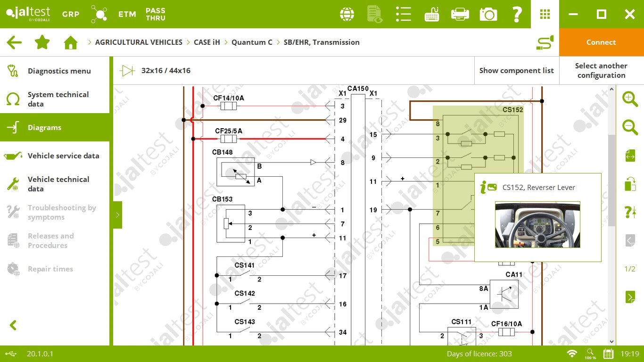Go to previous diagram page
This screenshot has height=362, width=644.
630,240
